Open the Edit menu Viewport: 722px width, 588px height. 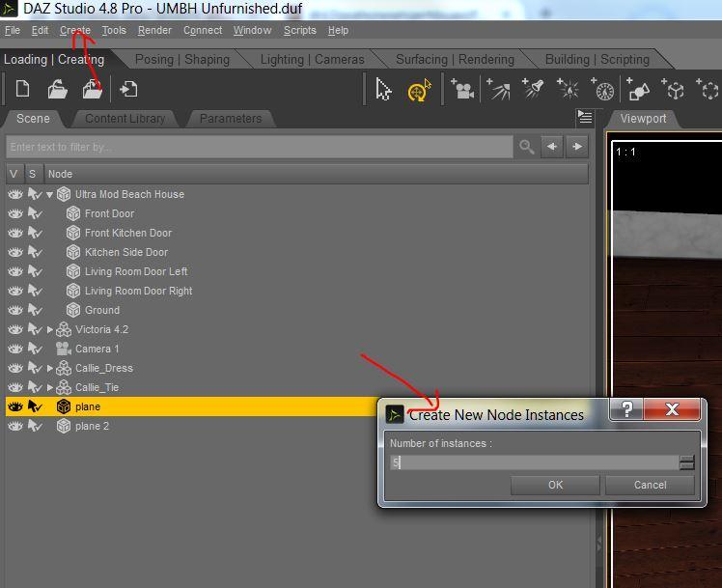click(x=40, y=30)
